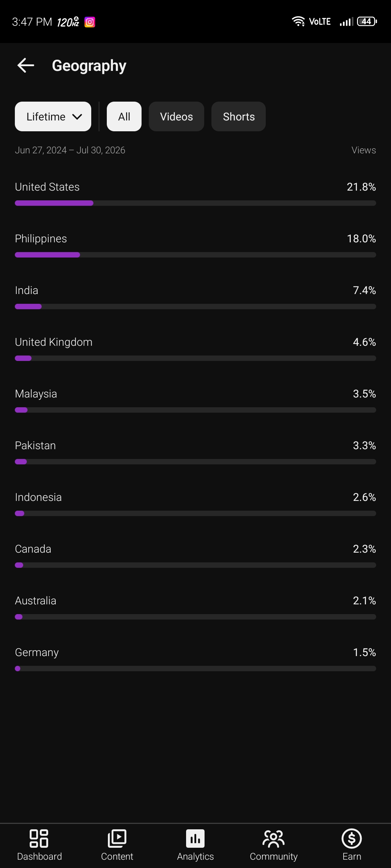
Task: Open the Earn dollar icon
Action: tap(352, 838)
